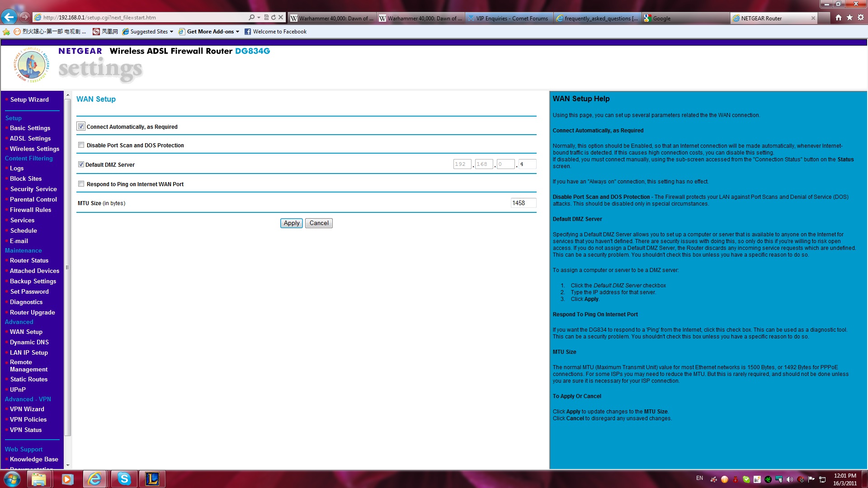Open Basic Settings in the sidebar
This screenshot has width=868, height=488.
pyautogui.click(x=30, y=128)
